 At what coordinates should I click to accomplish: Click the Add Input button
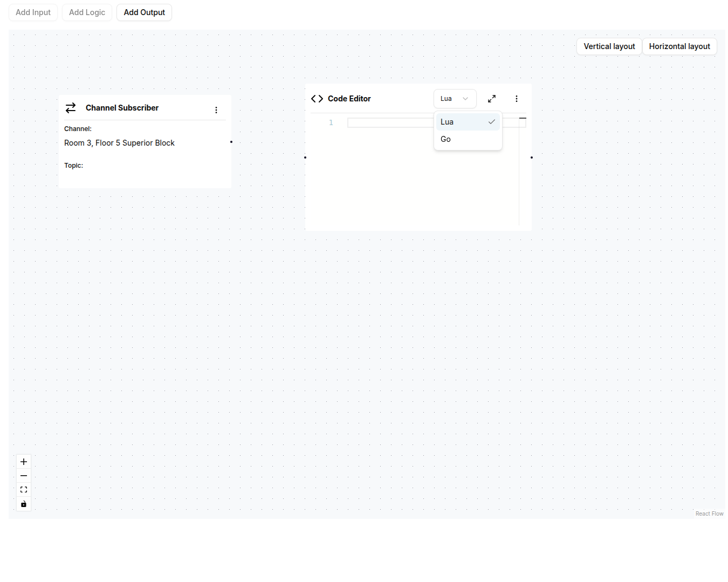(x=33, y=12)
